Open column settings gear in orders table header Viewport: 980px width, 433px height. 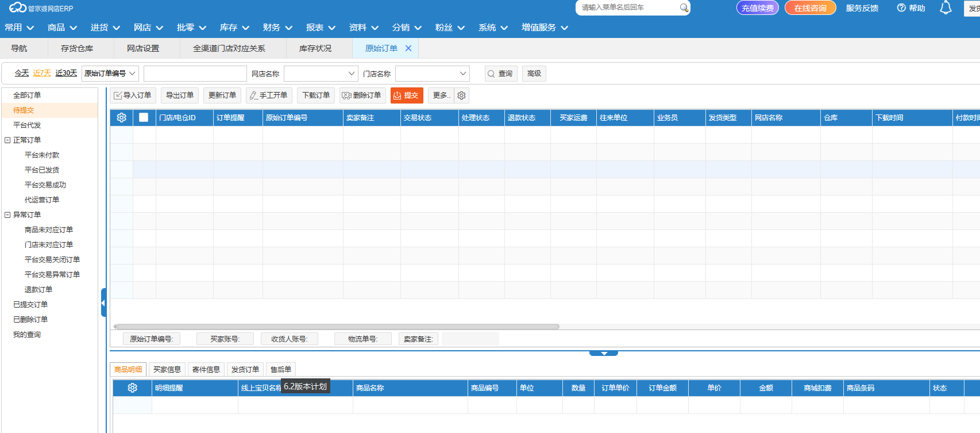click(122, 117)
